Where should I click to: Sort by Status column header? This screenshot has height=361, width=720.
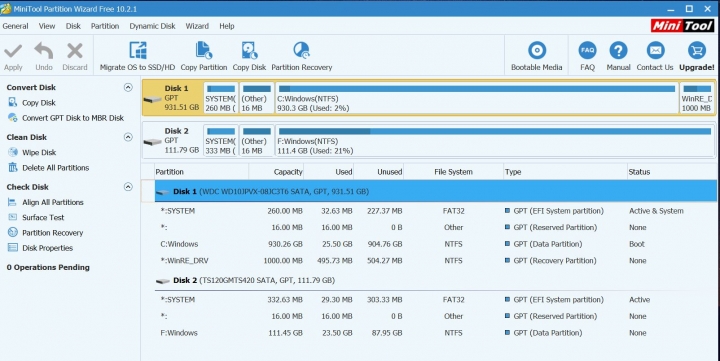(x=672, y=172)
